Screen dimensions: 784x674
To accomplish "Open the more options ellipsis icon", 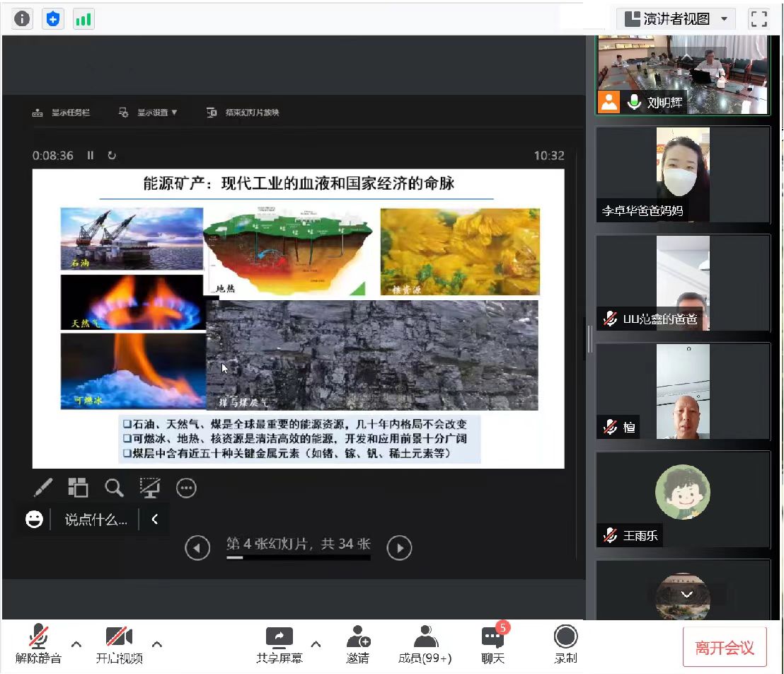I will tap(186, 488).
